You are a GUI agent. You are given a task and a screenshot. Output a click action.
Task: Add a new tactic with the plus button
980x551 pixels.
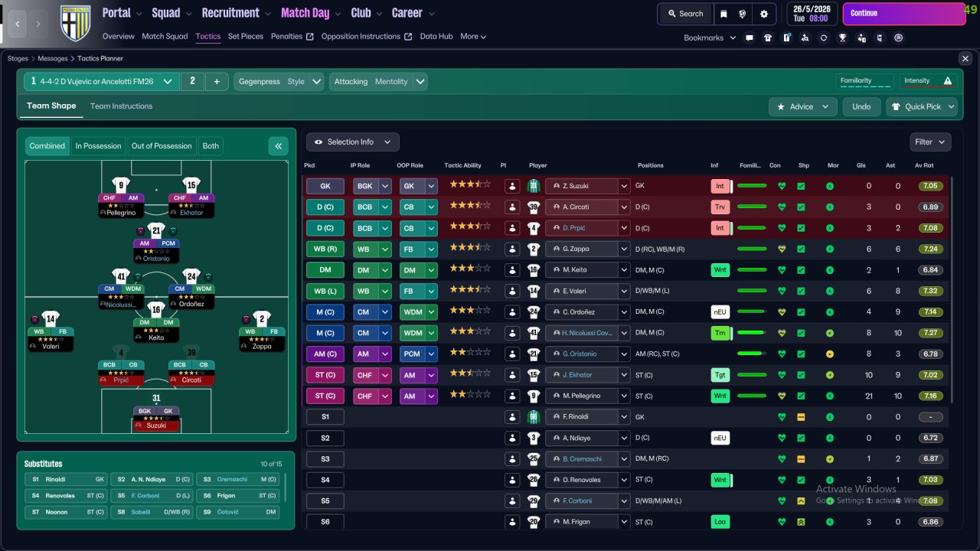tap(217, 81)
